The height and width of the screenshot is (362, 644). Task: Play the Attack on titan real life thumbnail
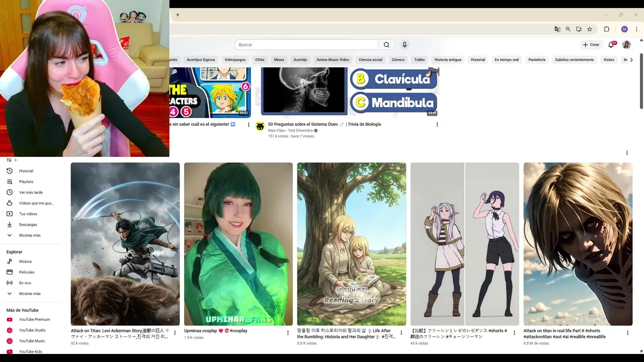click(x=578, y=244)
